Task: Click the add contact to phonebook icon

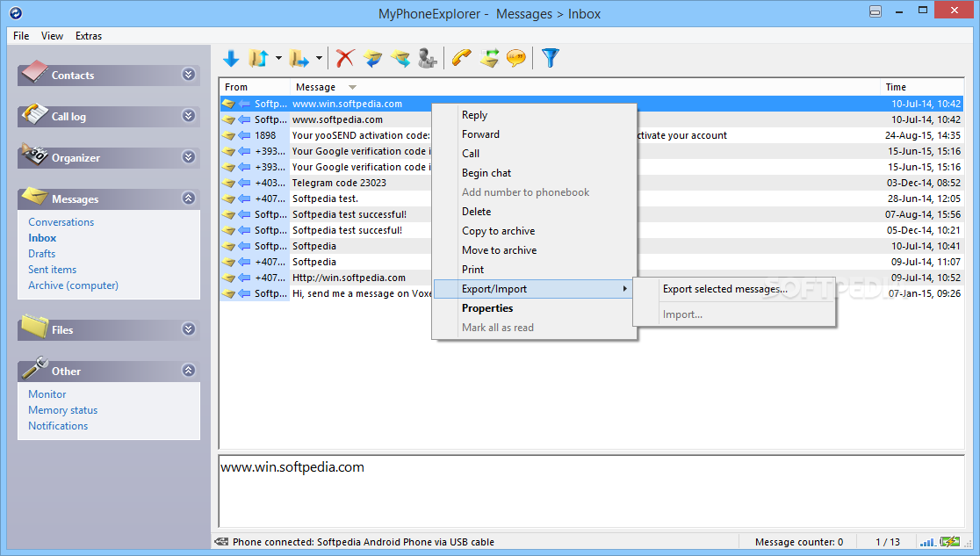Action: [x=428, y=58]
